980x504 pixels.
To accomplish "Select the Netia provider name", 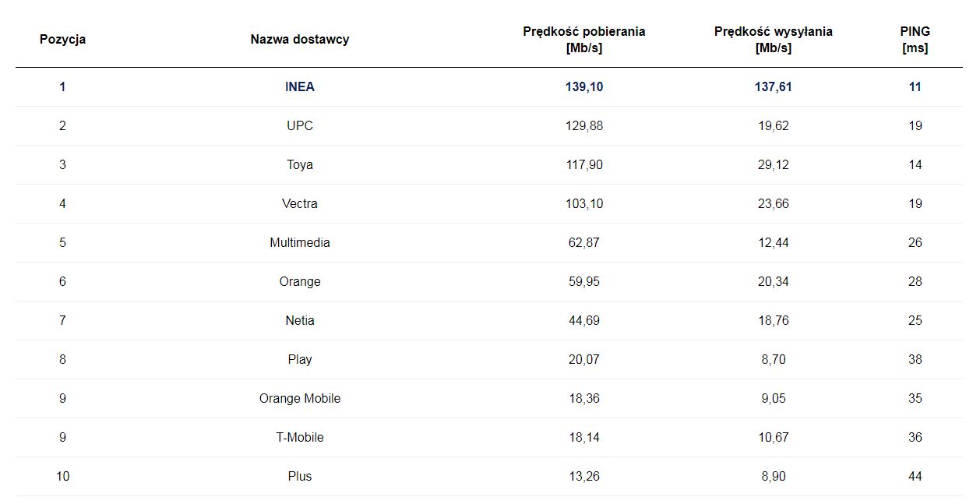I will coord(300,320).
